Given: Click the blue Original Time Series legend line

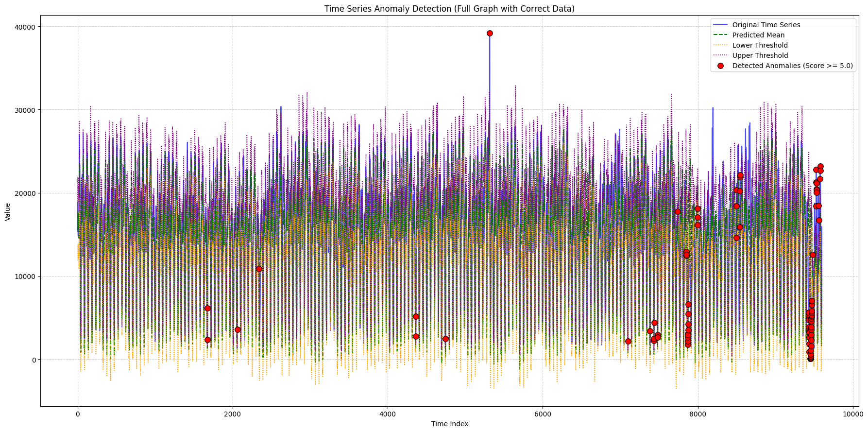Looking at the screenshot, I should pos(720,25).
